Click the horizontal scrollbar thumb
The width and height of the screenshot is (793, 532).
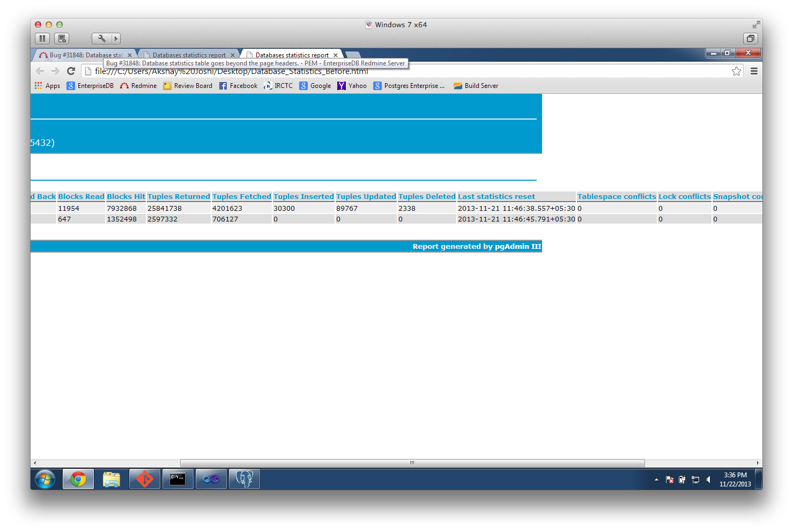click(412, 463)
